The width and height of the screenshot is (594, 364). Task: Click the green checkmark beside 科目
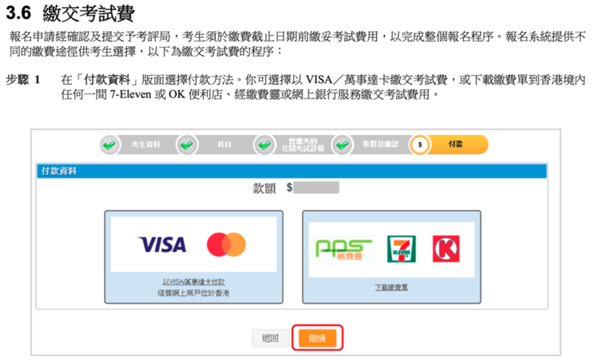point(187,145)
